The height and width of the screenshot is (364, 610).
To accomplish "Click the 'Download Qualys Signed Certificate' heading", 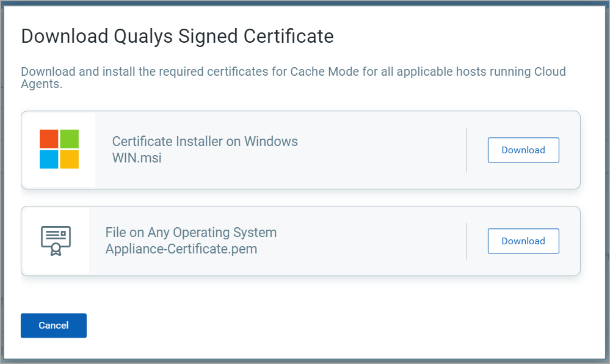I will (178, 36).
